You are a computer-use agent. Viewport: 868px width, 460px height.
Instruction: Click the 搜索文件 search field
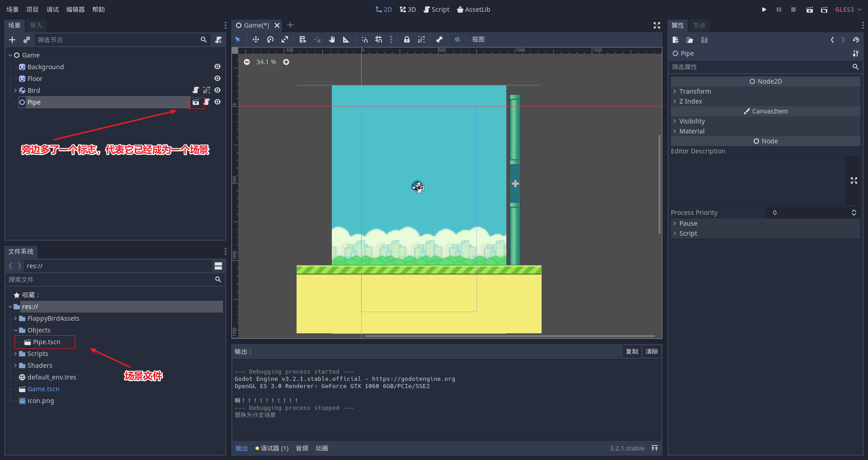pyautogui.click(x=115, y=280)
